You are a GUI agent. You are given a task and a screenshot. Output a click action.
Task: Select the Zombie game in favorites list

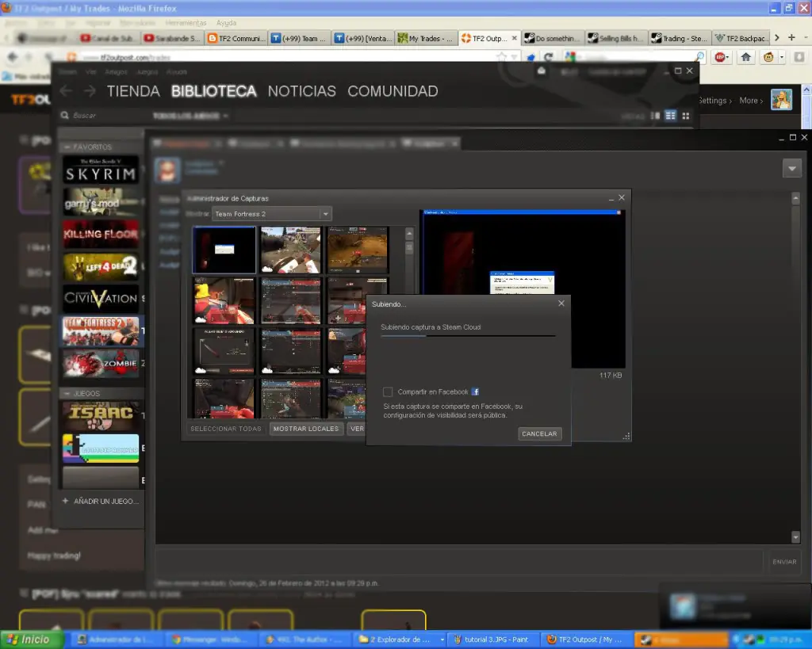pos(101,363)
